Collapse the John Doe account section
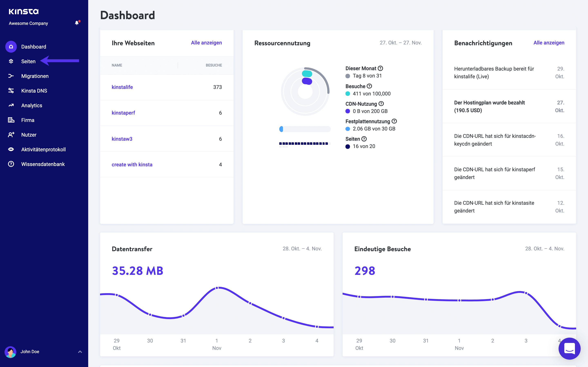Viewport: 588px width, 367px height. click(80, 352)
